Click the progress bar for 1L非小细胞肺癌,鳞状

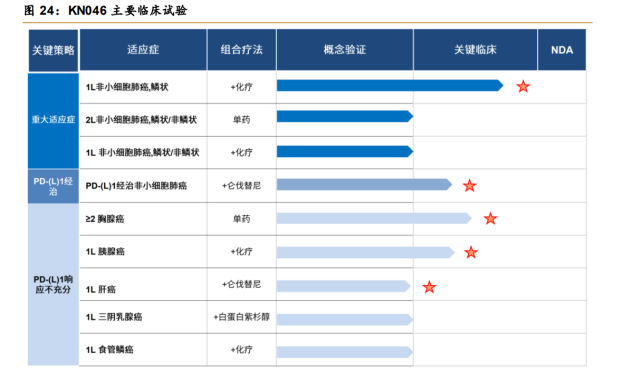(390, 85)
